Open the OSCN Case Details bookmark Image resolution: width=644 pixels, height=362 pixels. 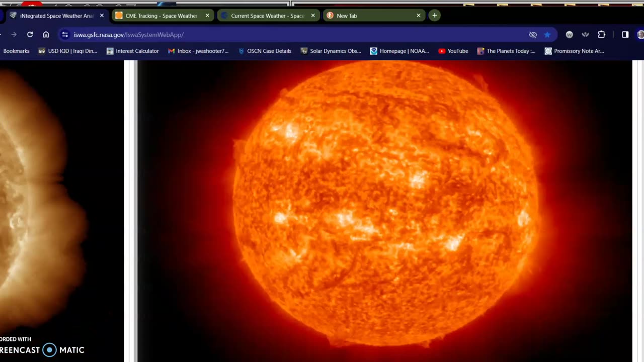[265, 51]
